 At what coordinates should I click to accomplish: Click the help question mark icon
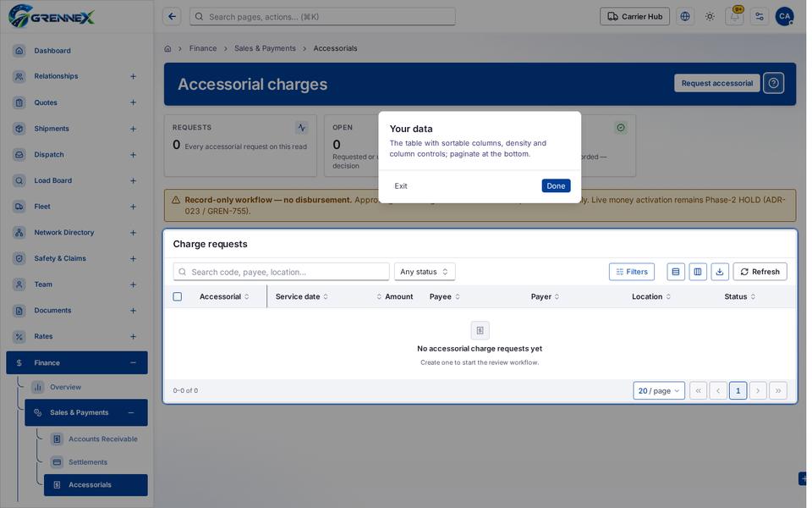tap(773, 83)
